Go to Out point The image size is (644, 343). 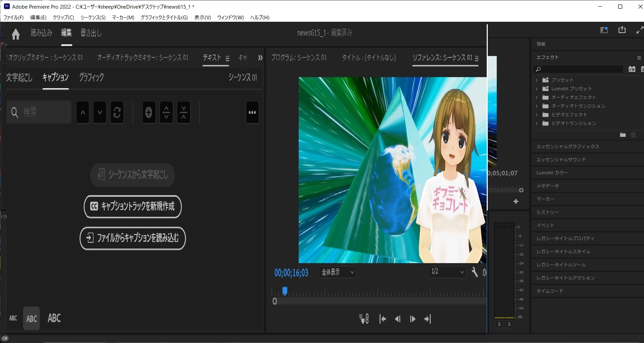click(x=428, y=319)
